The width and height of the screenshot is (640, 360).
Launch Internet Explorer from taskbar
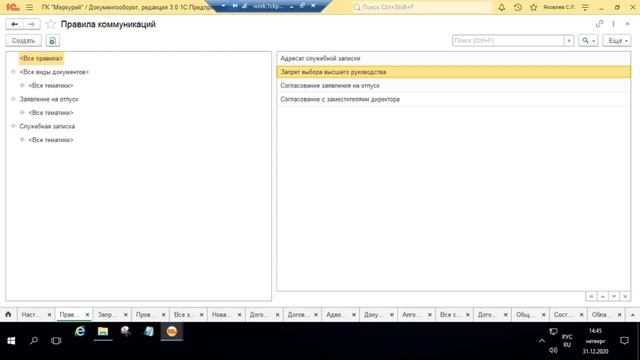pos(80,331)
